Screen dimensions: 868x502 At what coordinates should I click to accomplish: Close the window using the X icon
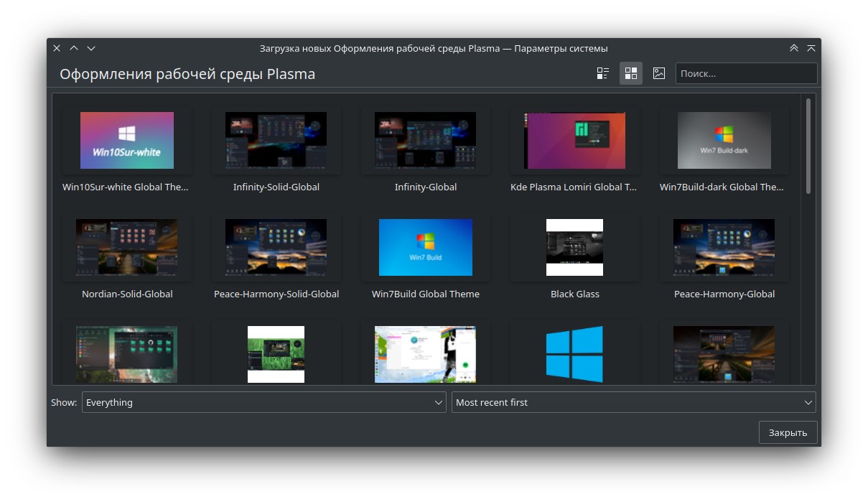tap(57, 48)
